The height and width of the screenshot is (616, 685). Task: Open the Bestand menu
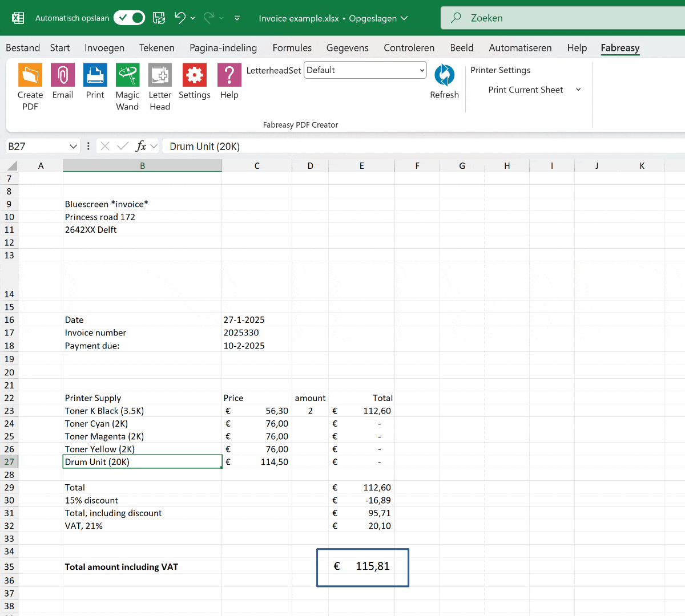tap(22, 48)
